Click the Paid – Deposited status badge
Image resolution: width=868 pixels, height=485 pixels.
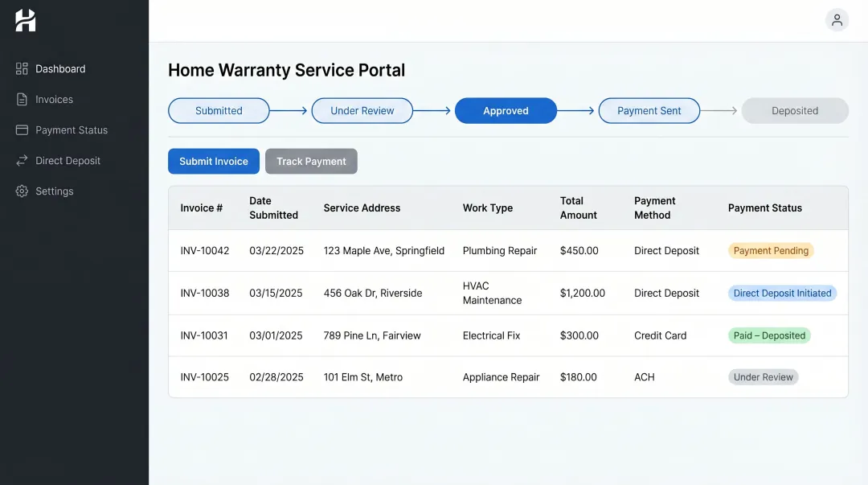tap(769, 335)
